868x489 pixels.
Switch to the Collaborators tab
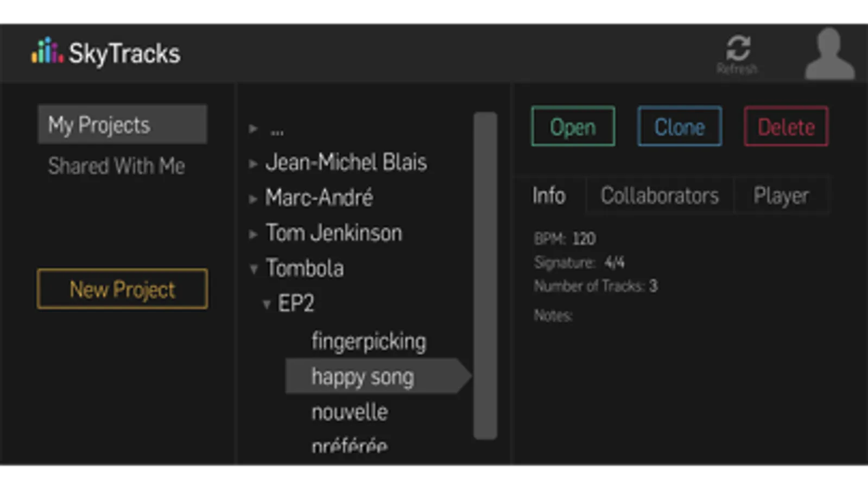pos(660,196)
